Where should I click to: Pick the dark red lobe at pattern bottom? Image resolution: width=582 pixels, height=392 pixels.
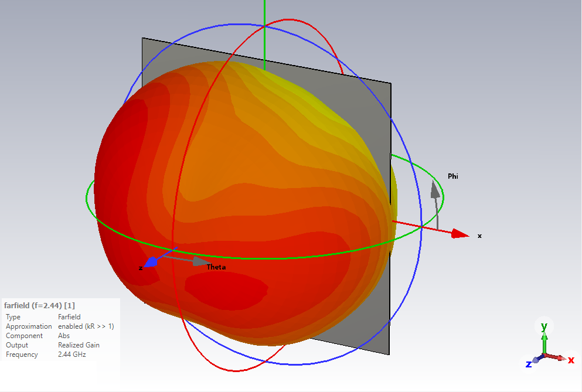[x=226, y=287]
